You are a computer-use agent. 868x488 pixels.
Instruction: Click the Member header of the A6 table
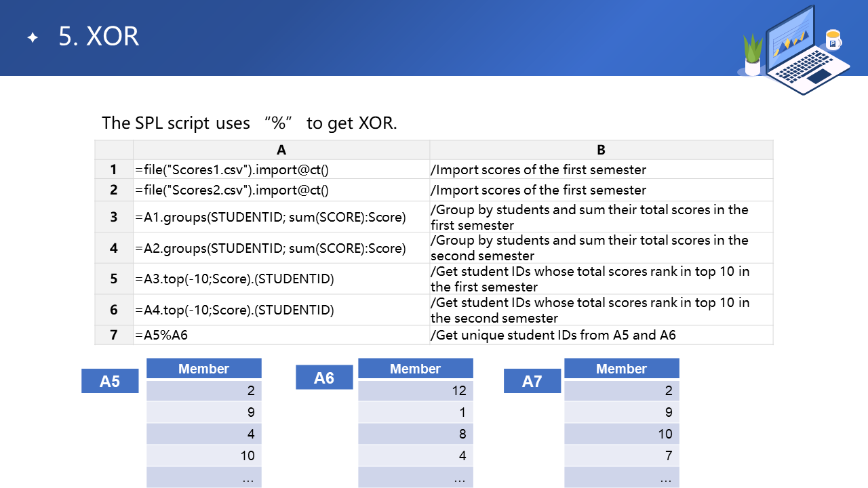[415, 369]
